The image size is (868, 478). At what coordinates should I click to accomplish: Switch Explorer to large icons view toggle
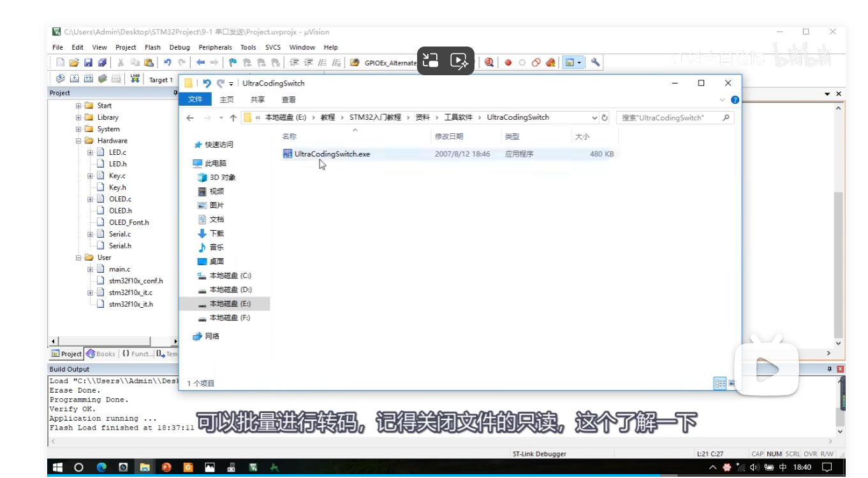tap(732, 383)
